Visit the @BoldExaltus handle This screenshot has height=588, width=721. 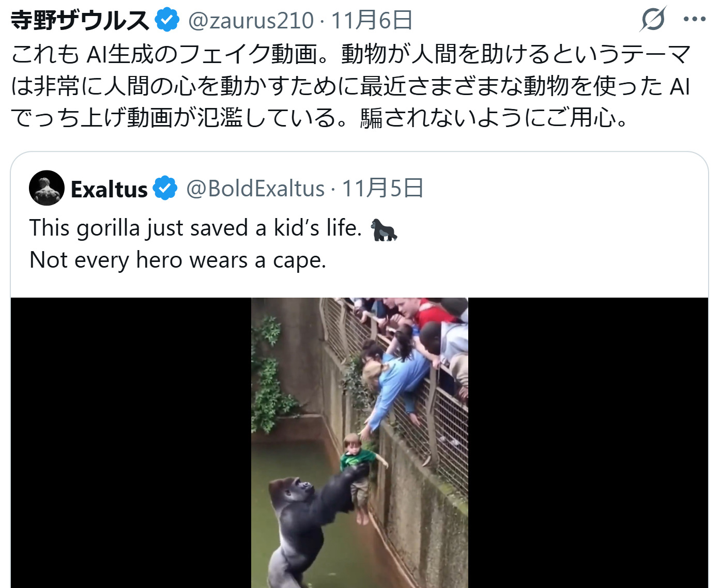point(255,189)
